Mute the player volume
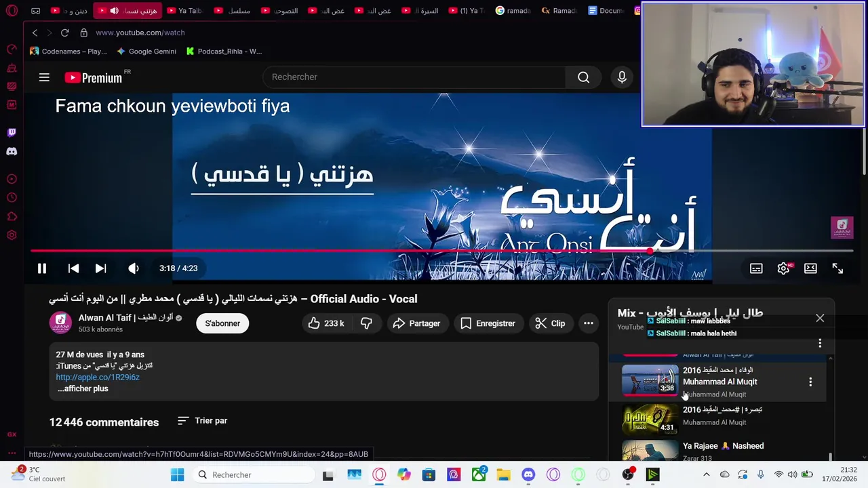Image resolution: width=868 pixels, height=488 pixels. click(x=134, y=268)
